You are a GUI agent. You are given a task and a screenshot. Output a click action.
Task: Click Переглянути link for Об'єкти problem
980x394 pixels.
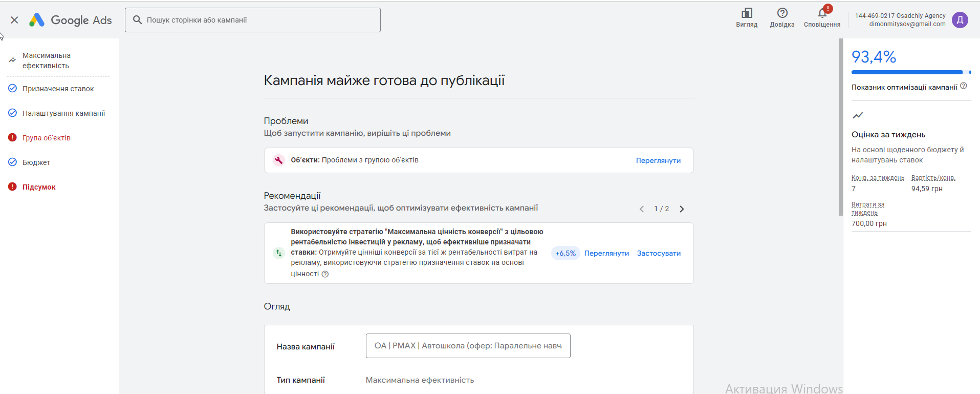658,160
